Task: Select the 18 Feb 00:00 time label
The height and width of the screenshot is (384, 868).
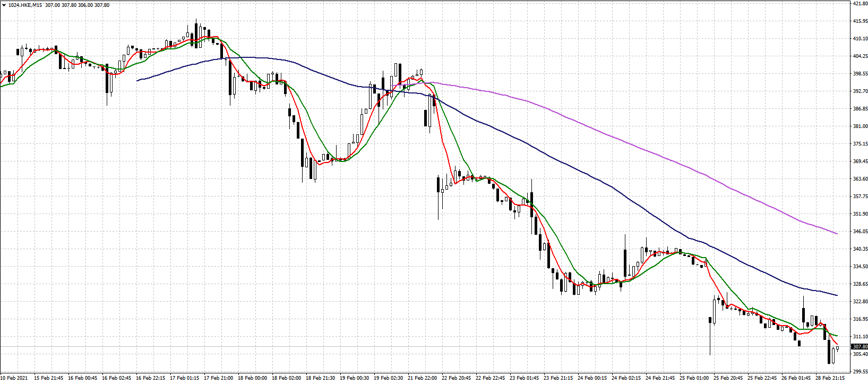Action: (253, 378)
